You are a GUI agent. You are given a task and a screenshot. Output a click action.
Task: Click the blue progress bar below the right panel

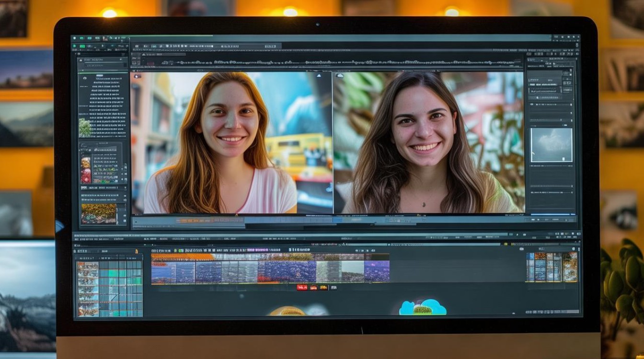coord(550,214)
